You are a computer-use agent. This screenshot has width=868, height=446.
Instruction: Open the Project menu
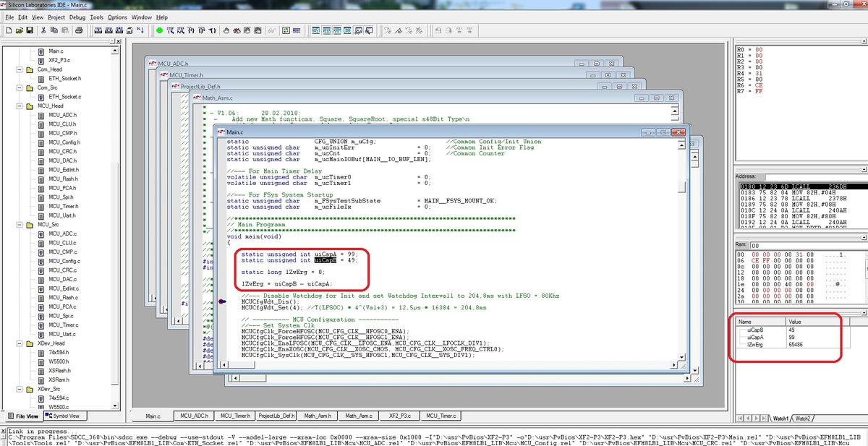tap(56, 17)
